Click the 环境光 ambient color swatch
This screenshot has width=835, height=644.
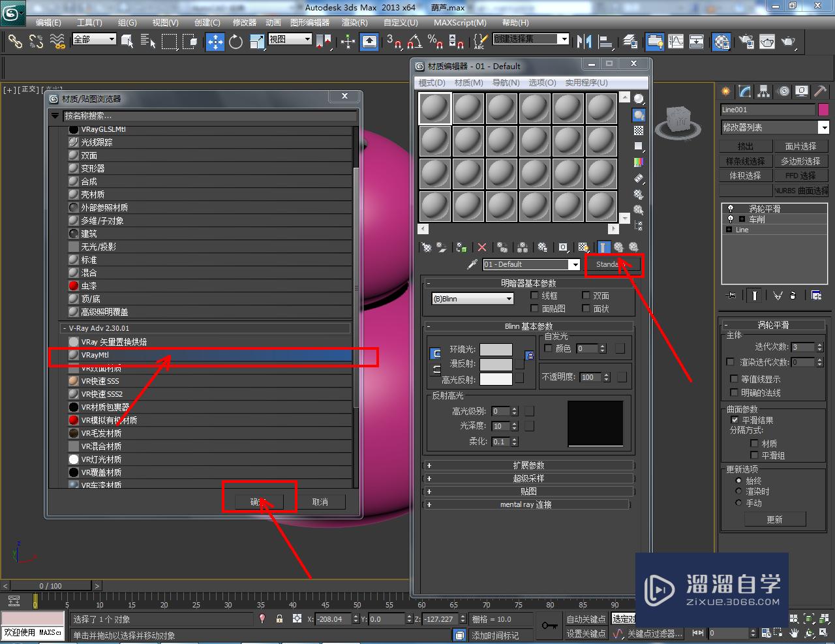(x=496, y=350)
